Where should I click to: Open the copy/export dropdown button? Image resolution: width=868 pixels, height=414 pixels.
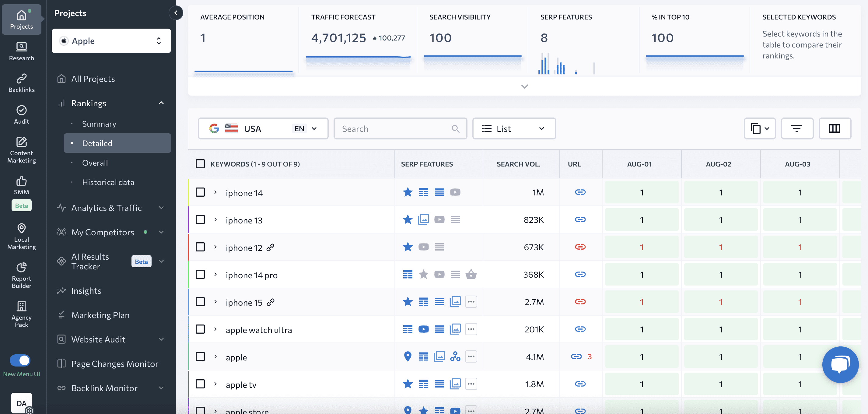pyautogui.click(x=760, y=128)
